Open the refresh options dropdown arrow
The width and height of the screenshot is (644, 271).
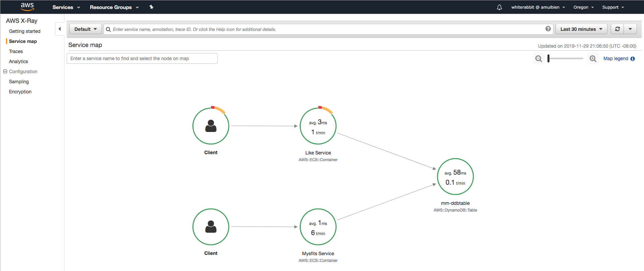(x=630, y=29)
